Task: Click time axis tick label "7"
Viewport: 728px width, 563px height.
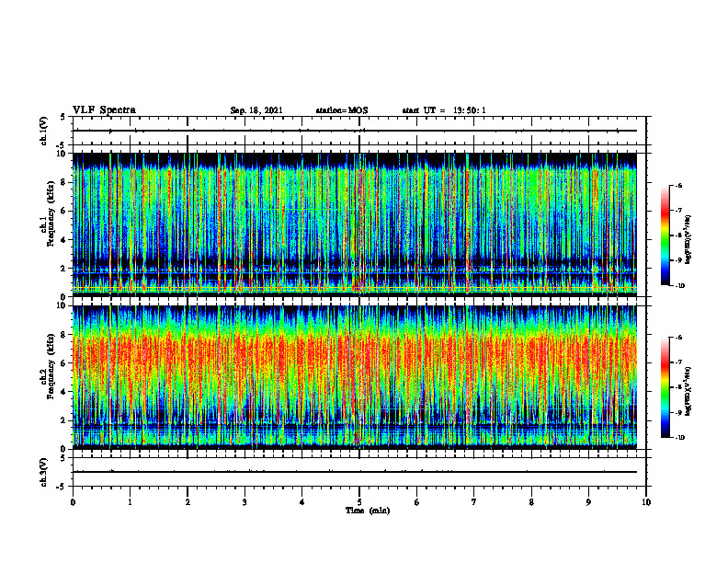Action: (473, 502)
